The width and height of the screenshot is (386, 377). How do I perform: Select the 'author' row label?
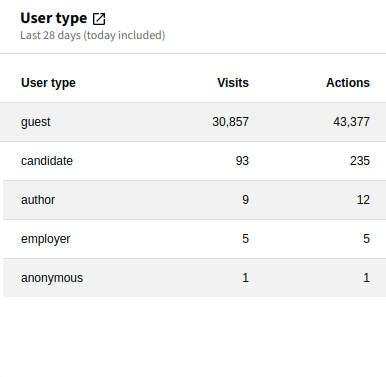38,200
